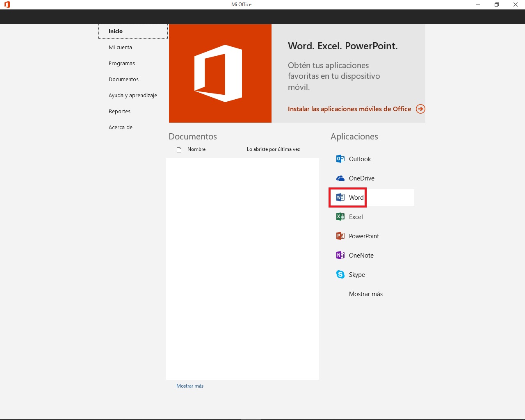
Task: Open the PowerPoint orange icon
Action: 340,236
